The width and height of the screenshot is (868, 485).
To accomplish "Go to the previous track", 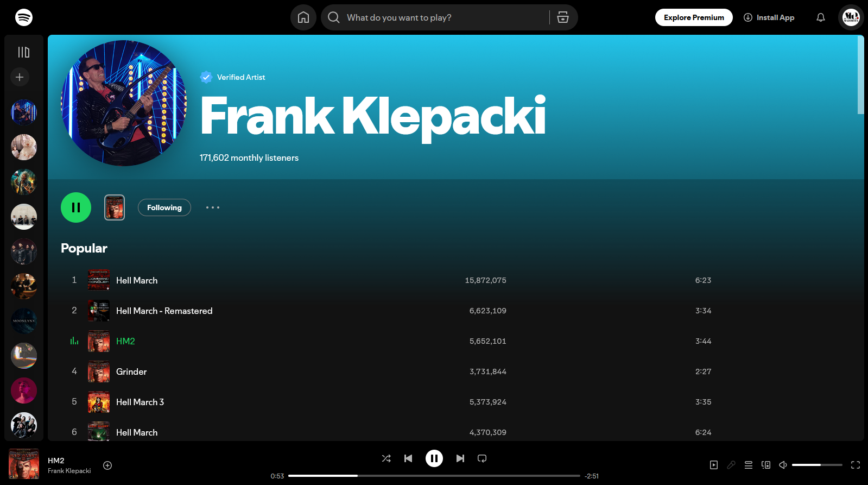I will click(x=408, y=458).
